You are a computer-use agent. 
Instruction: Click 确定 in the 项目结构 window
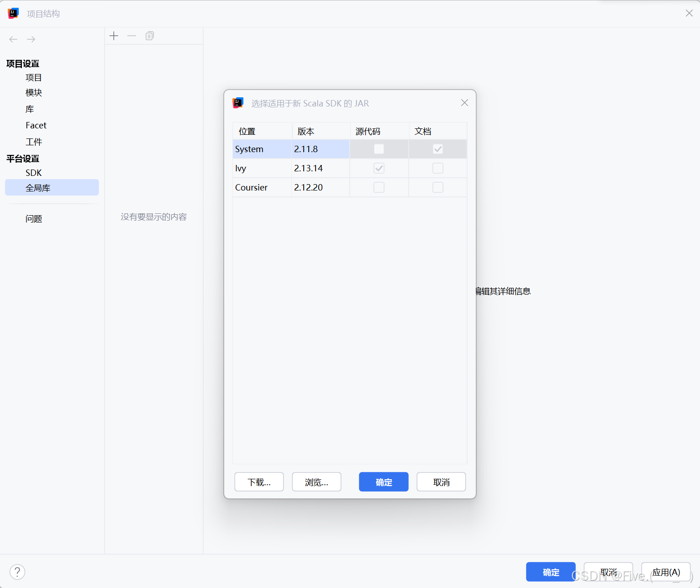(551, 572)
